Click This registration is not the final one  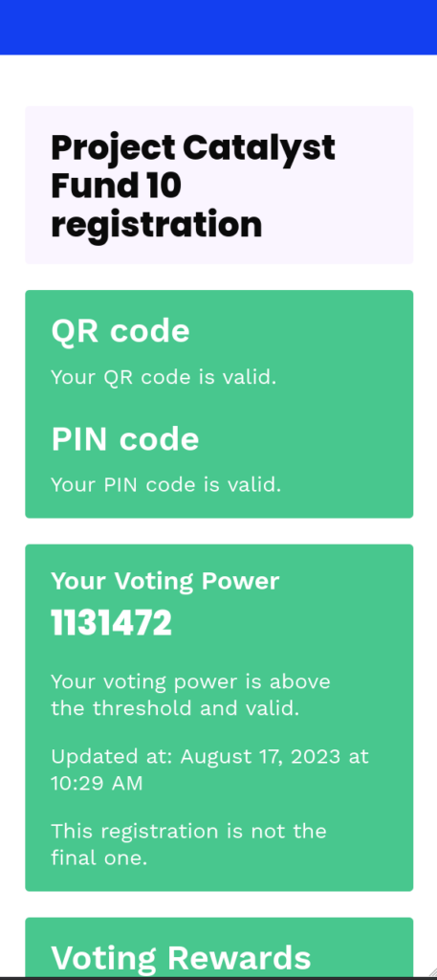188,844
